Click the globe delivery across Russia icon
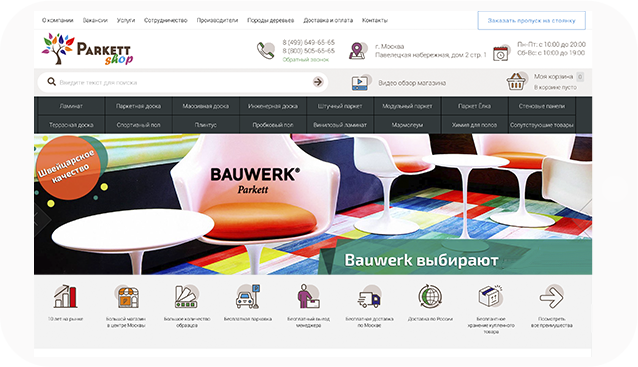The height and width of the screenshot is (367, 638). pyautogui.click(x=430, y=296)
